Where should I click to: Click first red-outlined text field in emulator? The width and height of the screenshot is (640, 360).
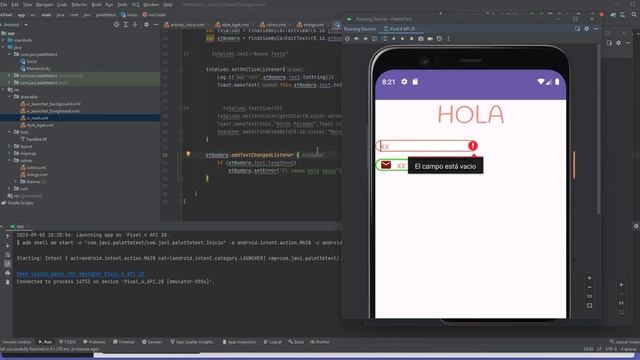coord(427,146)
